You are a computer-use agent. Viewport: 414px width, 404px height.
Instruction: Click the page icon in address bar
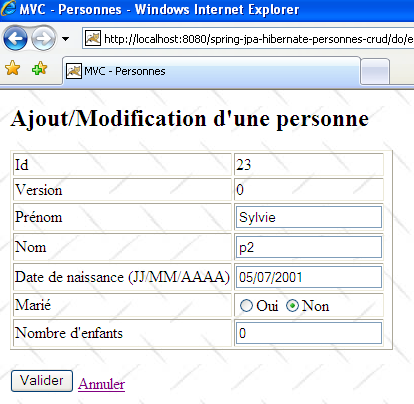93,39
